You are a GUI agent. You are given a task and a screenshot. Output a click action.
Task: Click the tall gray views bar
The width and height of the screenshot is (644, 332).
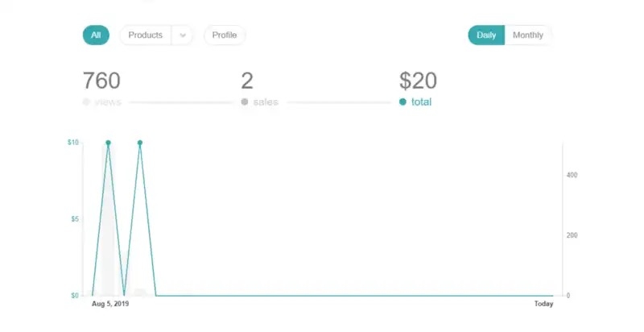[108, 219]
